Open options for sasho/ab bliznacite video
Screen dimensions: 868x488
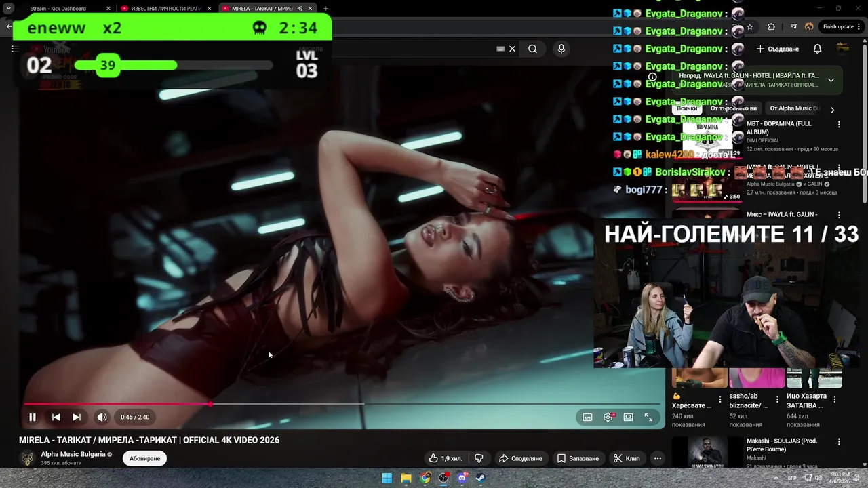[x=778, y=400]
